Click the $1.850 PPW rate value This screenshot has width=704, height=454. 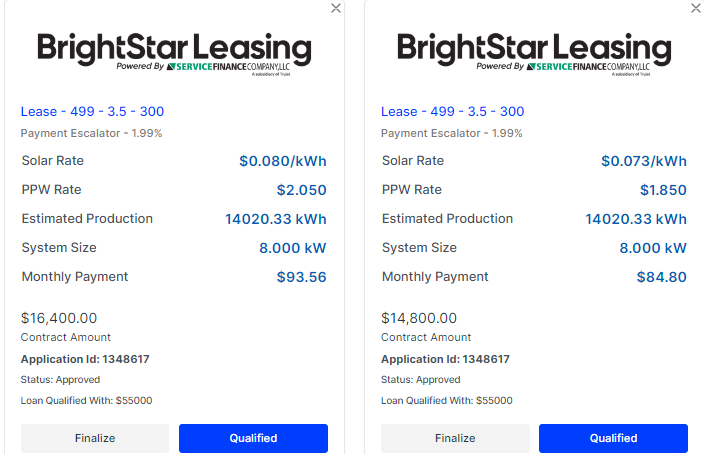coord(663,190)
